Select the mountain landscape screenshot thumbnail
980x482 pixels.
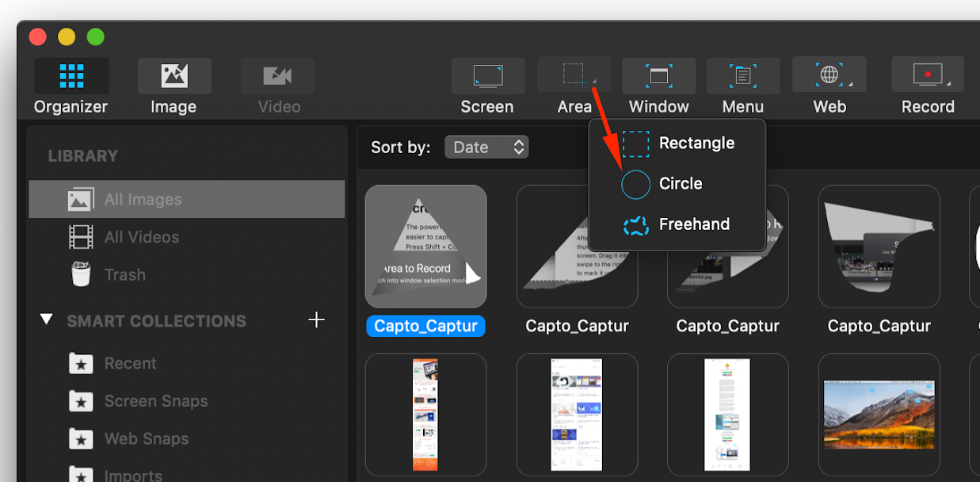879,415
